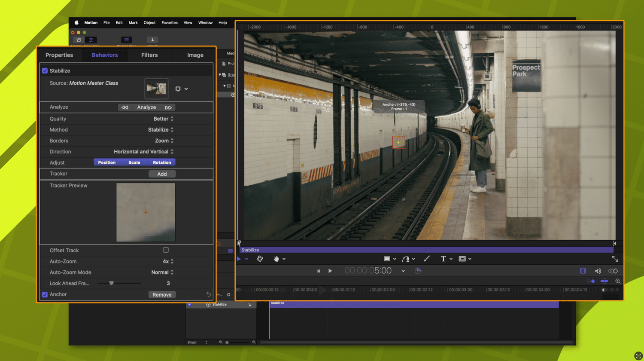The image size is (644, 361).
Task: Jump to the start of the project
Action: point(318,271)
